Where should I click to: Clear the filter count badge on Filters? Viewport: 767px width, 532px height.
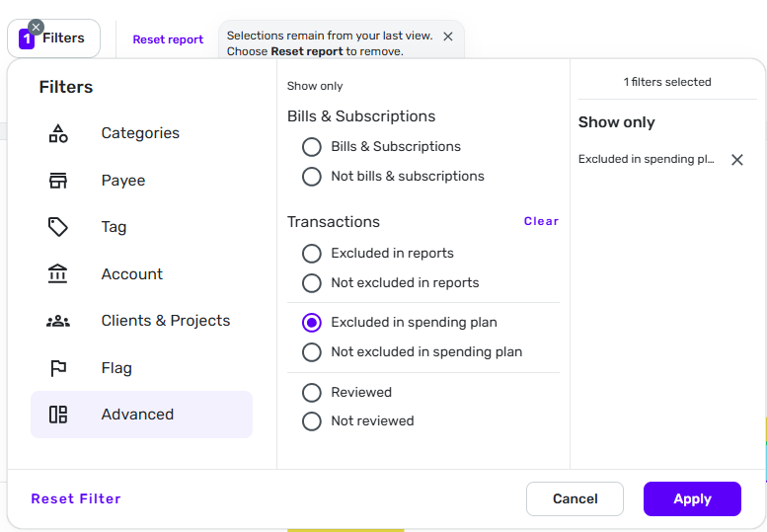tap(37, 27)
